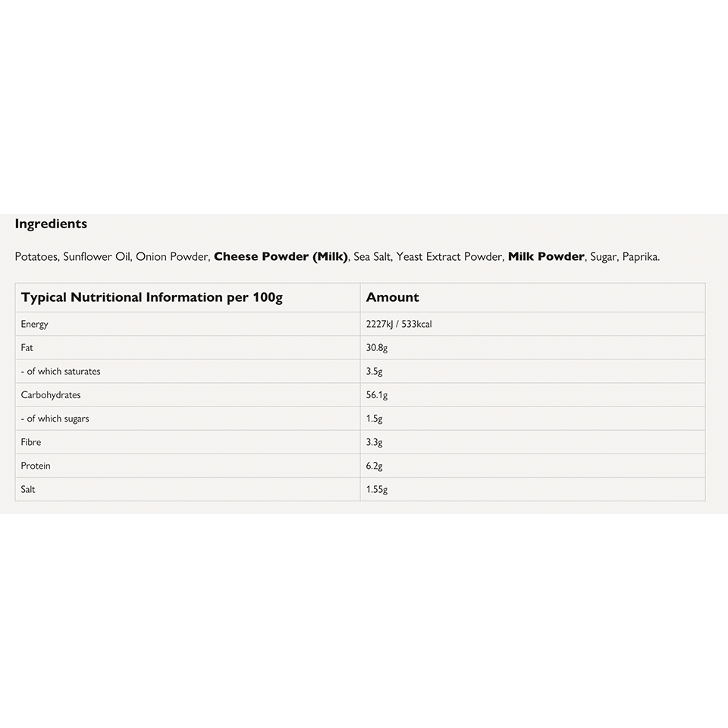This screenshot has width=728, height=728.
Task: Select the Fibre row label
Action: [x=31, y=442]
